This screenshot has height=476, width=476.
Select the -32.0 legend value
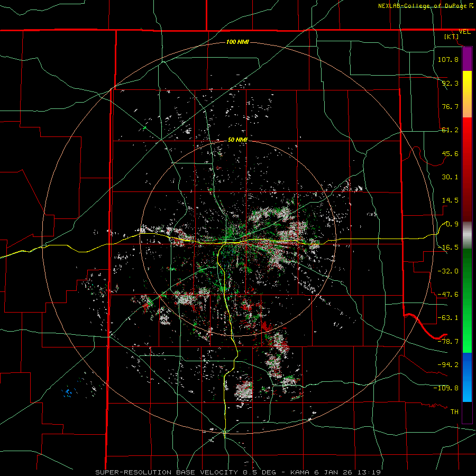click(x=448, y=271)
